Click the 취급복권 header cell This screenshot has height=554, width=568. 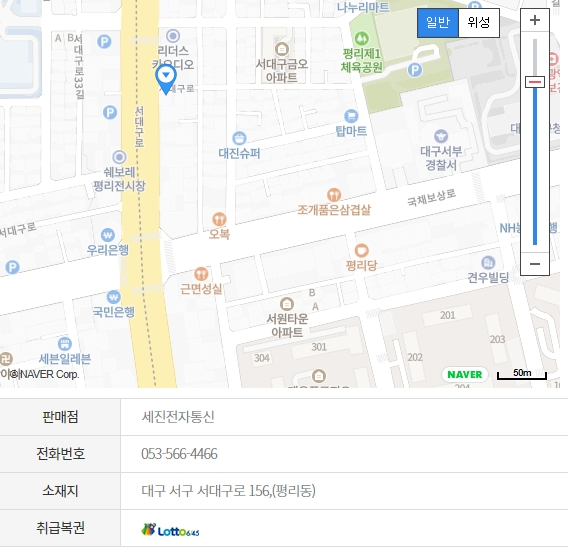point(60,528)
